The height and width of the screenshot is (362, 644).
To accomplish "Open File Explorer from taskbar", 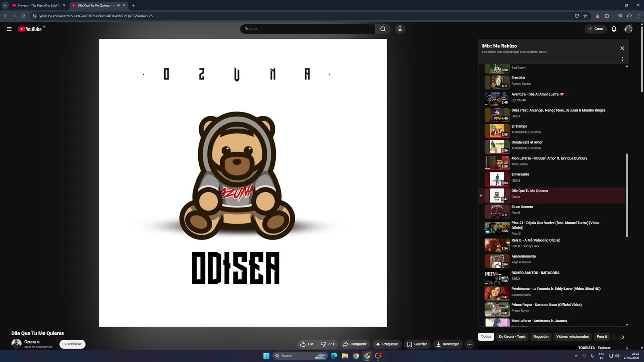I will point(345,356).
